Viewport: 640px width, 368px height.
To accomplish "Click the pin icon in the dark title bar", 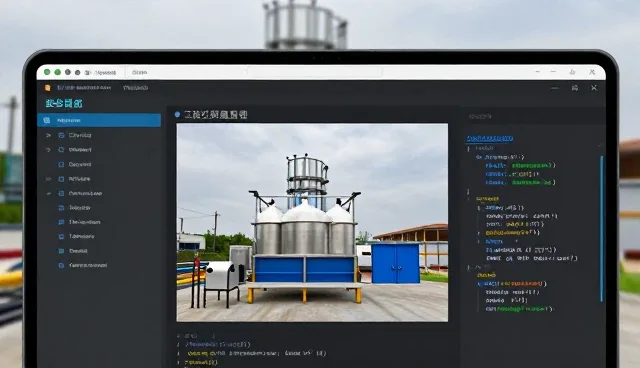I will pos(575,88).
